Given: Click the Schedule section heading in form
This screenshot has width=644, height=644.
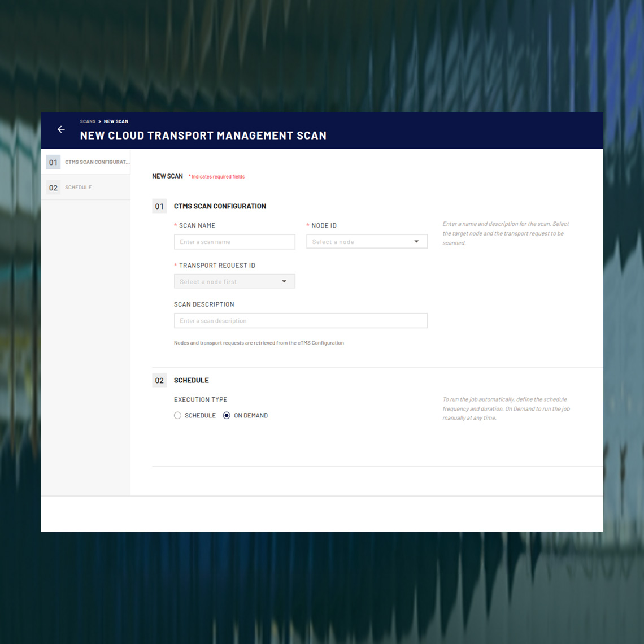Looking at the screenshot, I should 192,380.
